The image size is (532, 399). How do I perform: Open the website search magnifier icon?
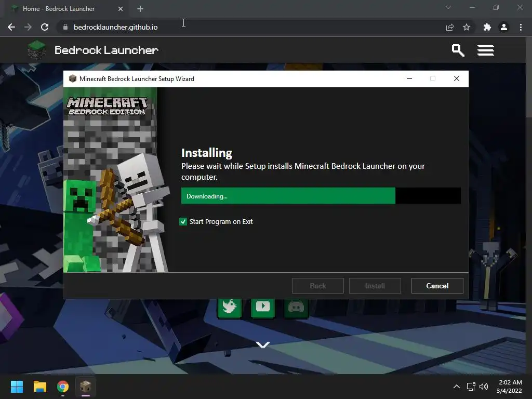(x=458, y=50)
